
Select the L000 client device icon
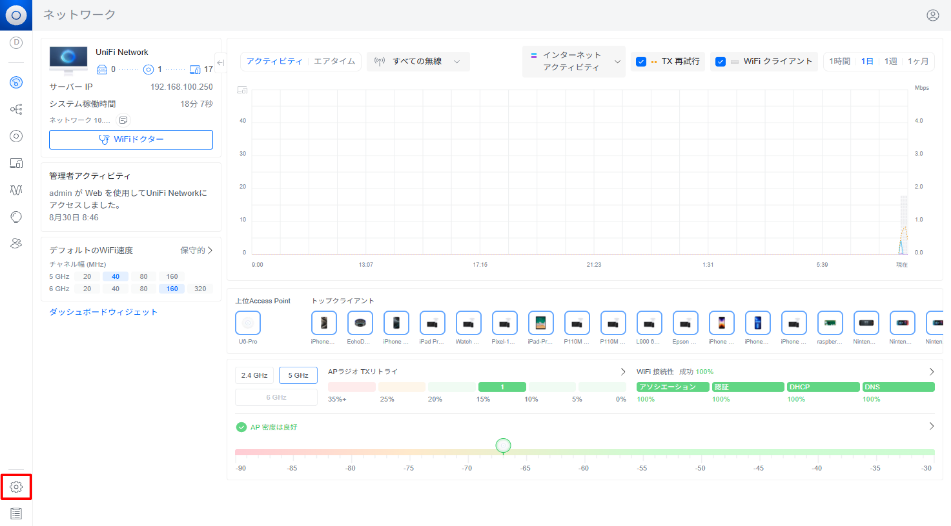coord(649,323)
